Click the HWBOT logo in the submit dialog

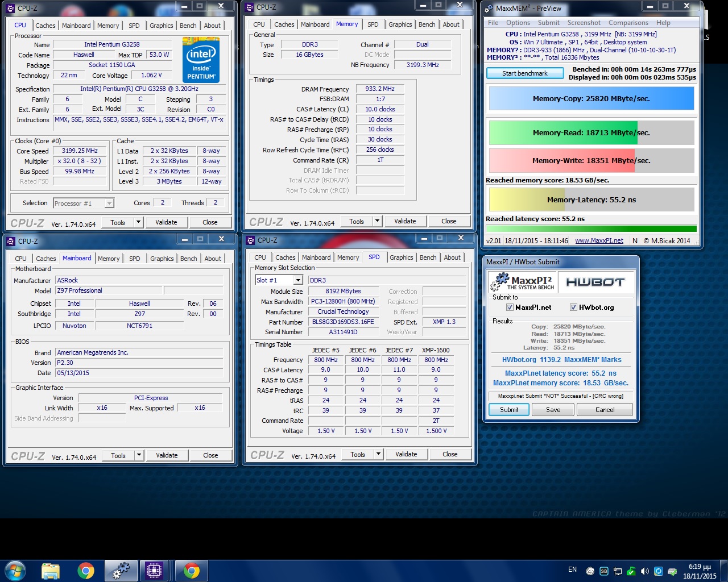pos(595,282)
